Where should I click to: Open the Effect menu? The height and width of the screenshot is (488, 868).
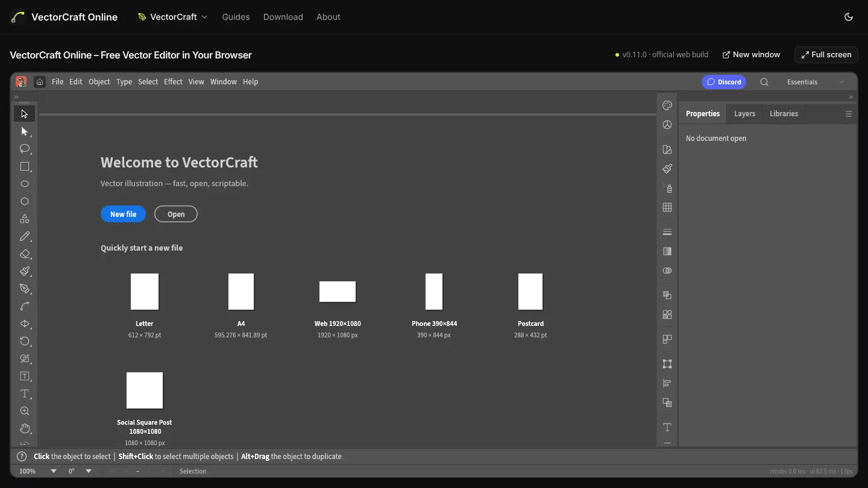(173, 82)
